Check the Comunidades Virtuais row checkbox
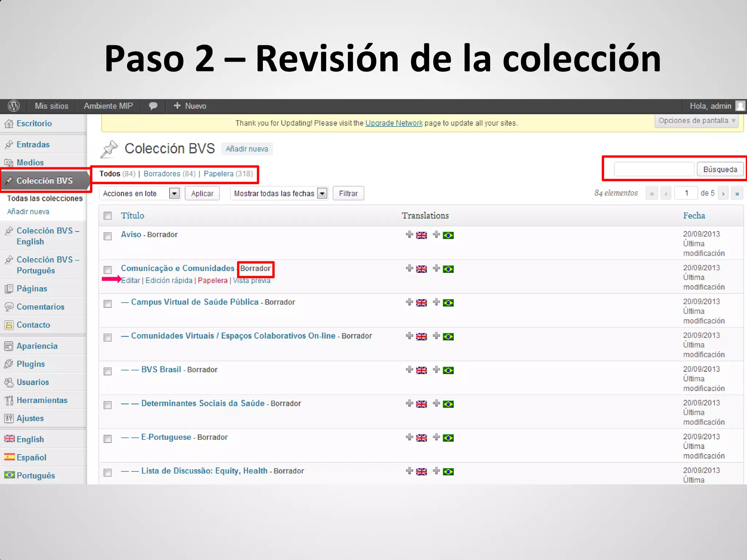 [108, 338]
